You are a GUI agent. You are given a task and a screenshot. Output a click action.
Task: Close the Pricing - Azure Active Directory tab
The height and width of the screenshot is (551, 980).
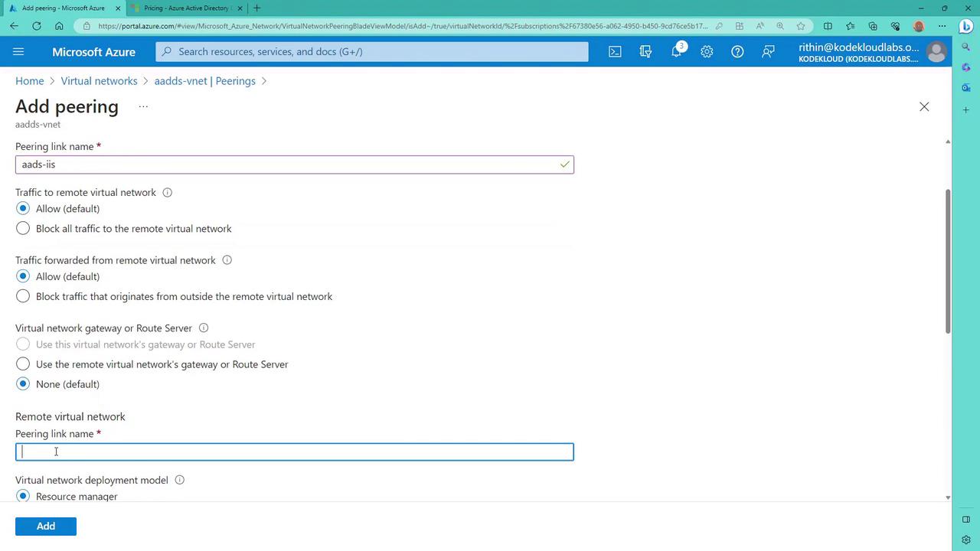(240, 8)
